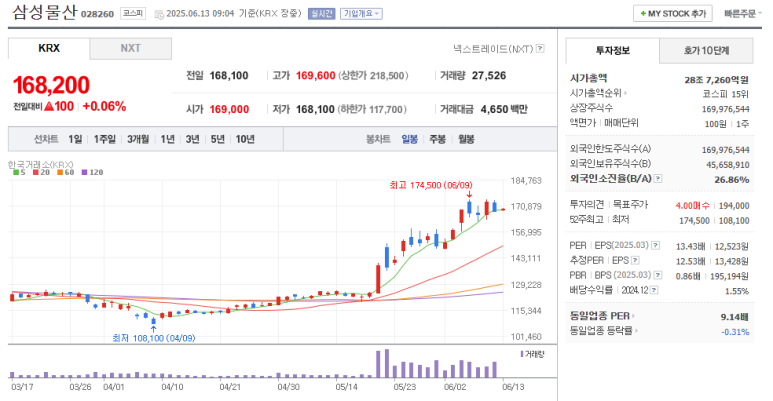Click the 동일업종 등락률 value -0.31%
Viewport: 773px width, 401px height.
coord(735,332)
